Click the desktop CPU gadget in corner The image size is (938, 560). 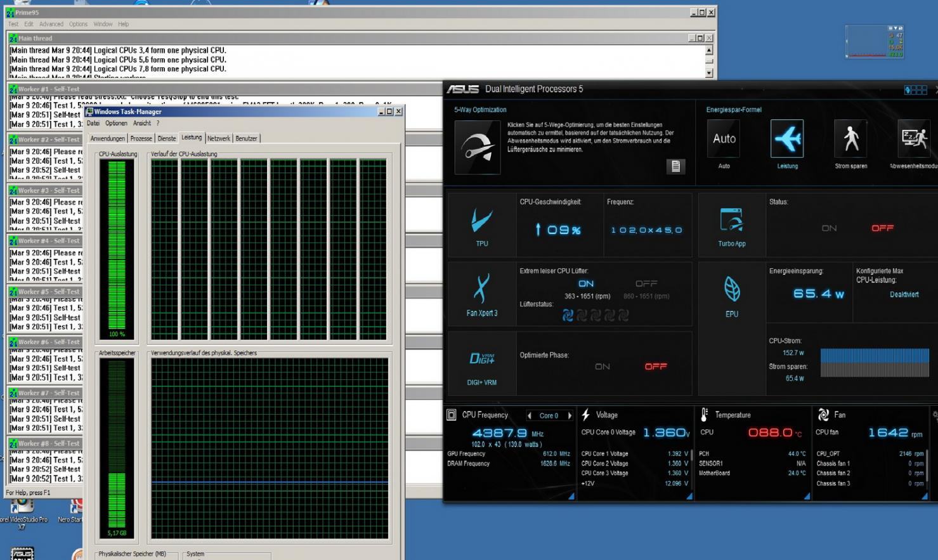[x=875, y=42]
